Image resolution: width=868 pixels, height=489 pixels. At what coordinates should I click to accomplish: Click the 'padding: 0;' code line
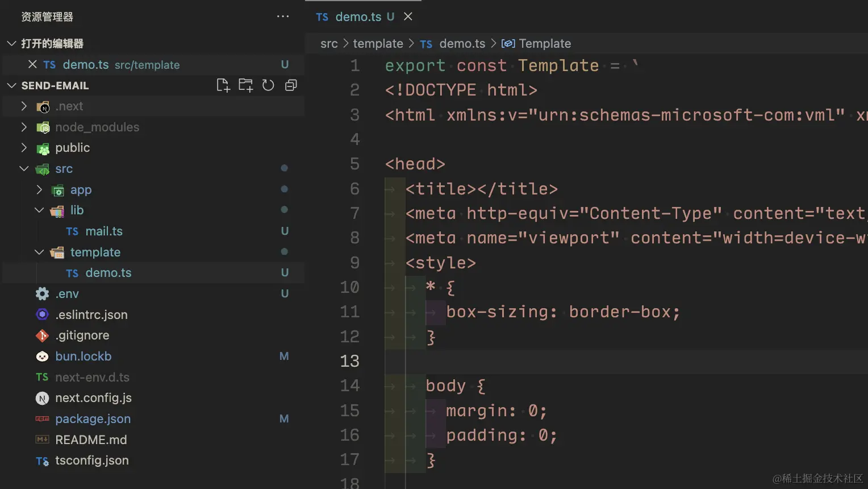[x=502, y=436]
